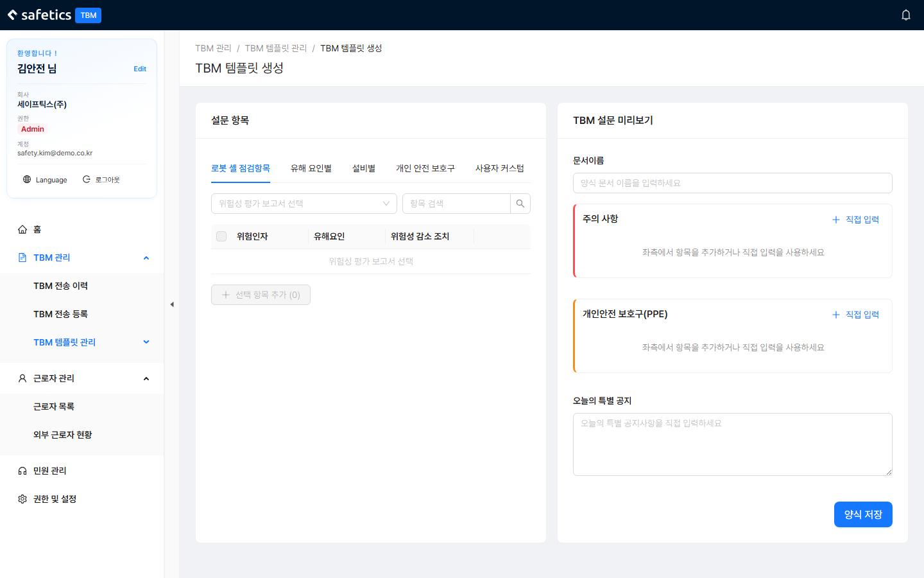The width and height of the screenshot is (924, 578).
Task: Focus the 오늘의 특별 공지 textarea
Action: coord(733,444)
